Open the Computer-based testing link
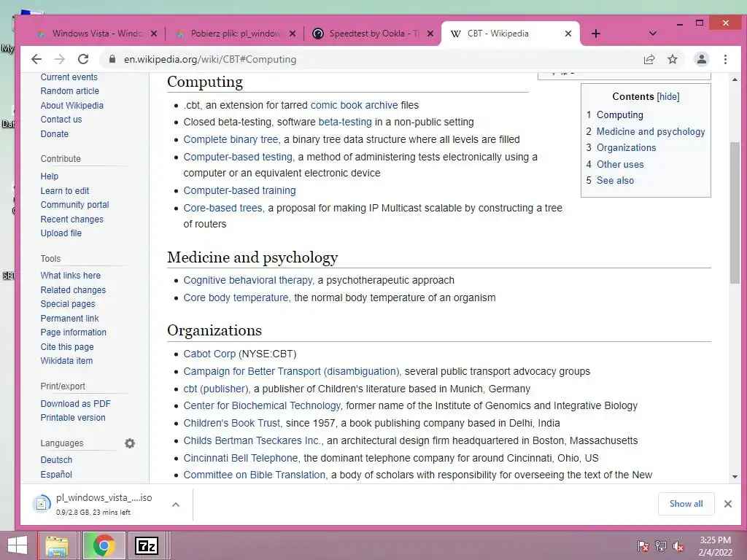The height and width of the screenshot is (560, 747). [x=238, y=157]
